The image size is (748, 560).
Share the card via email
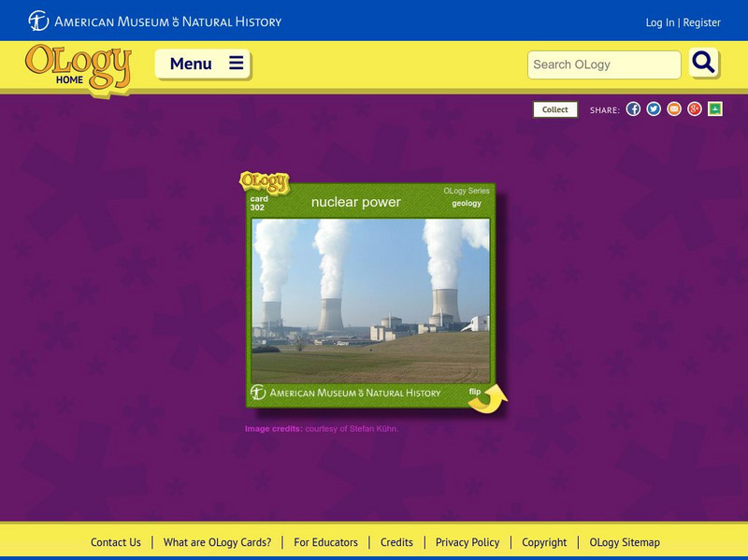[x=673, y=108]
